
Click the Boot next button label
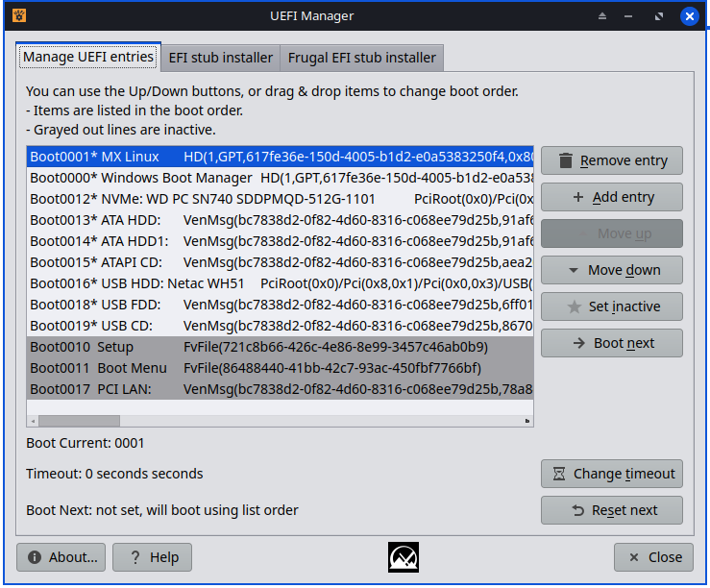click(624, 343)
